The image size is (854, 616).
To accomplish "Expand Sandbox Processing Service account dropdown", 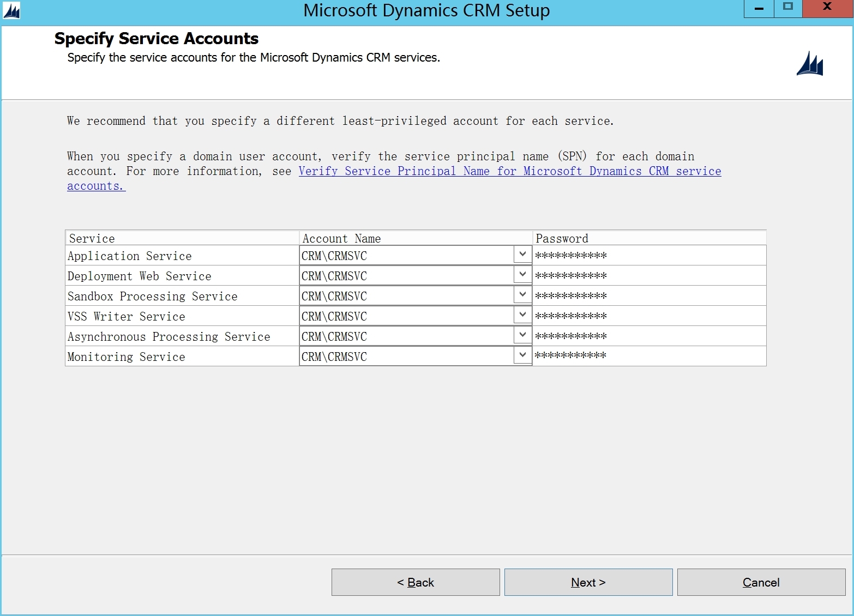I will tap(522, 295).
